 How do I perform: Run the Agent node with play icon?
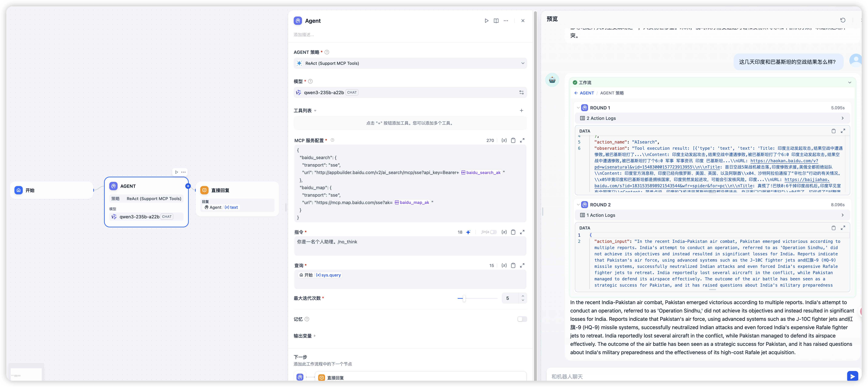[x=486, y=20]
